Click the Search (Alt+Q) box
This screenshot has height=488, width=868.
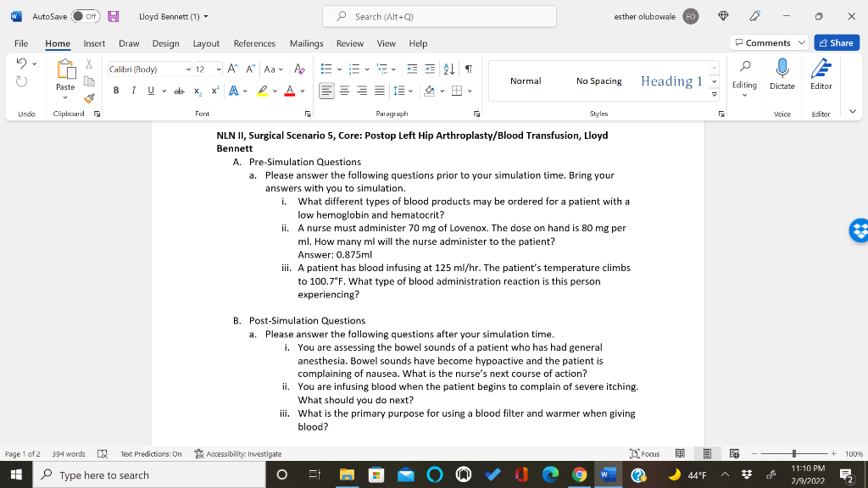[440, 16]
